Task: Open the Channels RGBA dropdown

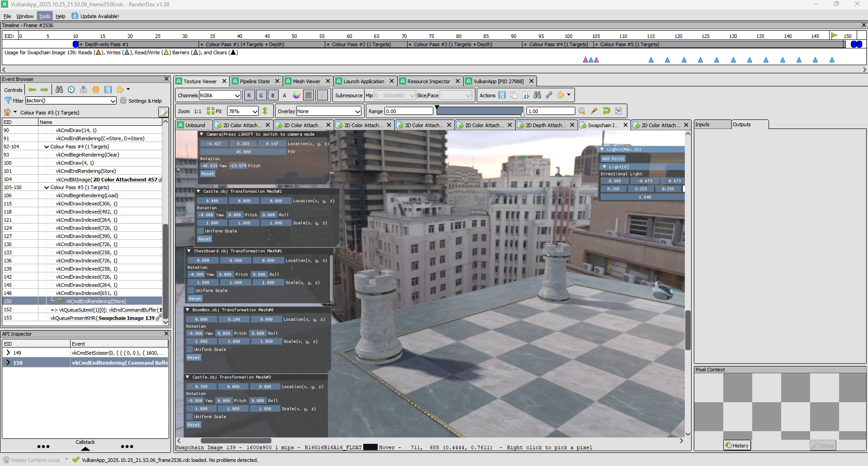Action: pos(220,95)
